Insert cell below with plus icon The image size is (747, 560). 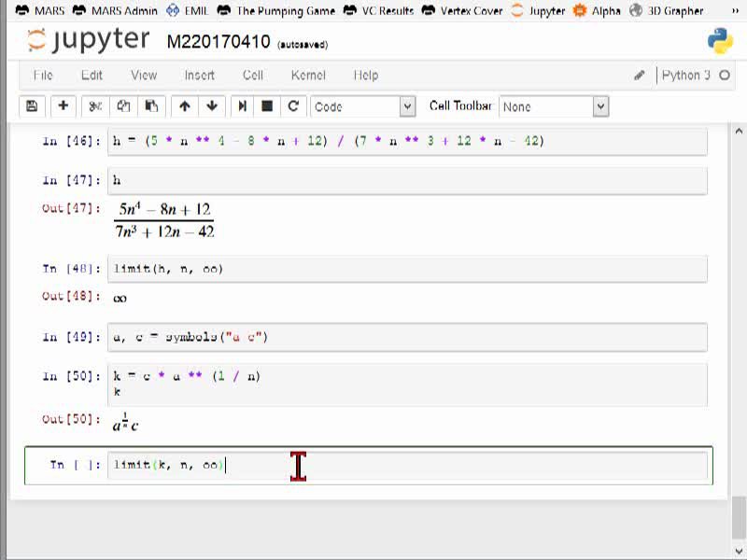click(63, 106)
